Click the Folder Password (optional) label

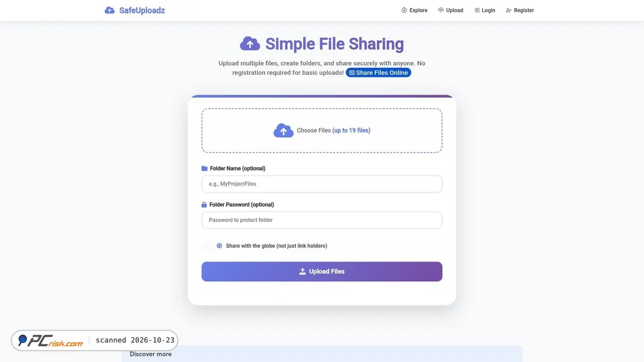pyautogui.click(x=242, y=205)
